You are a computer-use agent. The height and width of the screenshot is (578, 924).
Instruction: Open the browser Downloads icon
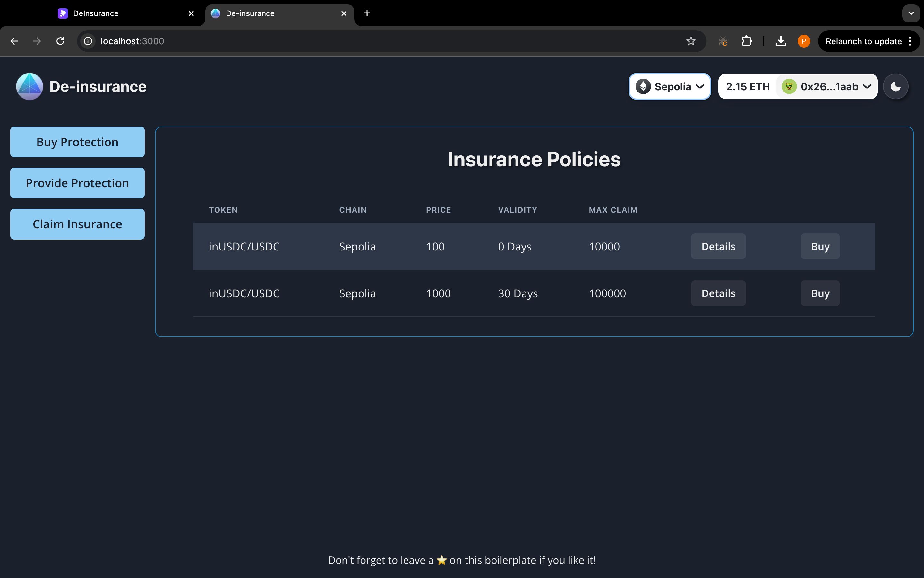click(781, 41)
